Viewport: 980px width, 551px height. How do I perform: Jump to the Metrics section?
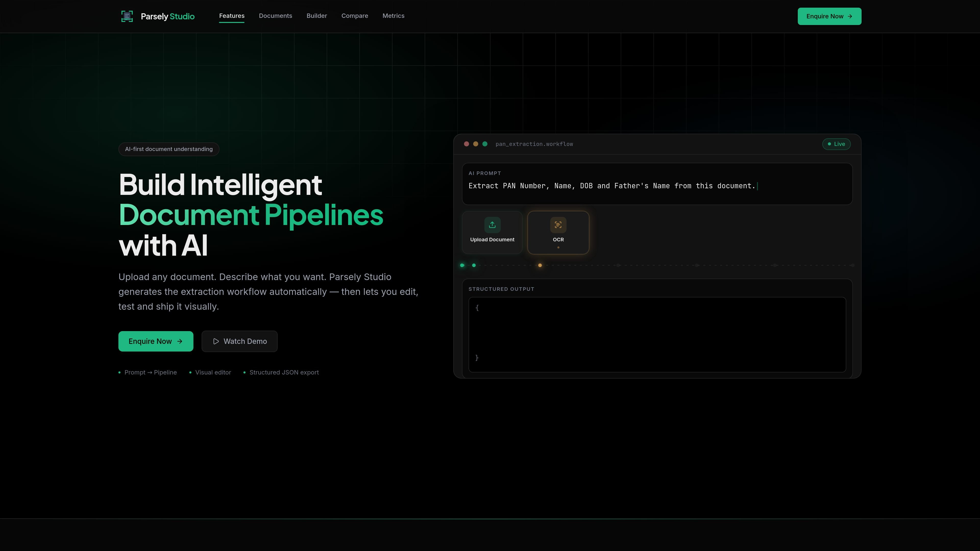(x=393, y=16)
